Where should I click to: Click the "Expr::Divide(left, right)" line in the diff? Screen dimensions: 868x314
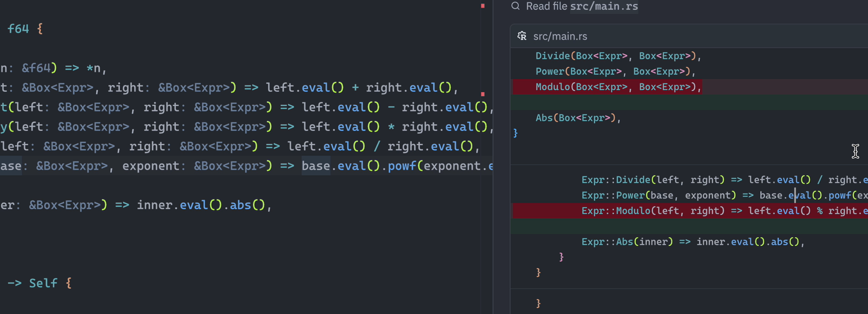[x=724, y=180]
